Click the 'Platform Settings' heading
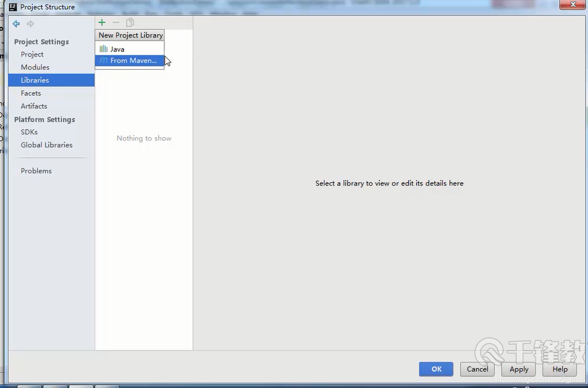588x388 pixels. [x=44, y=120]
